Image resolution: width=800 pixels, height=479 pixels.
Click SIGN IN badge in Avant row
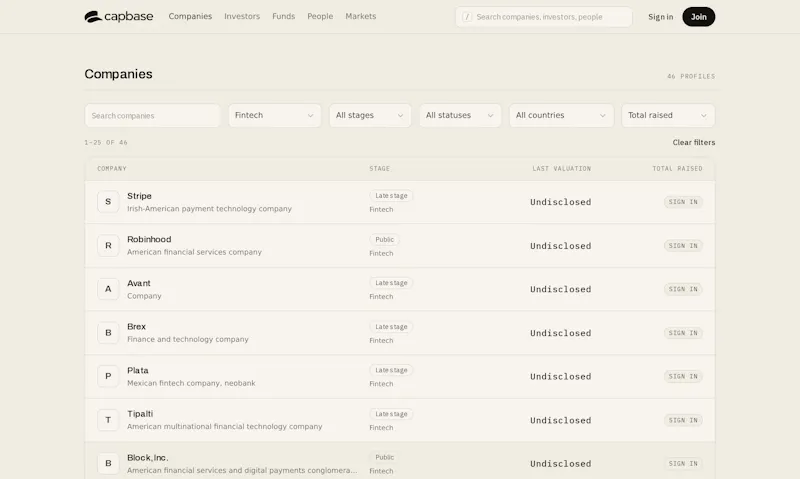683,289
